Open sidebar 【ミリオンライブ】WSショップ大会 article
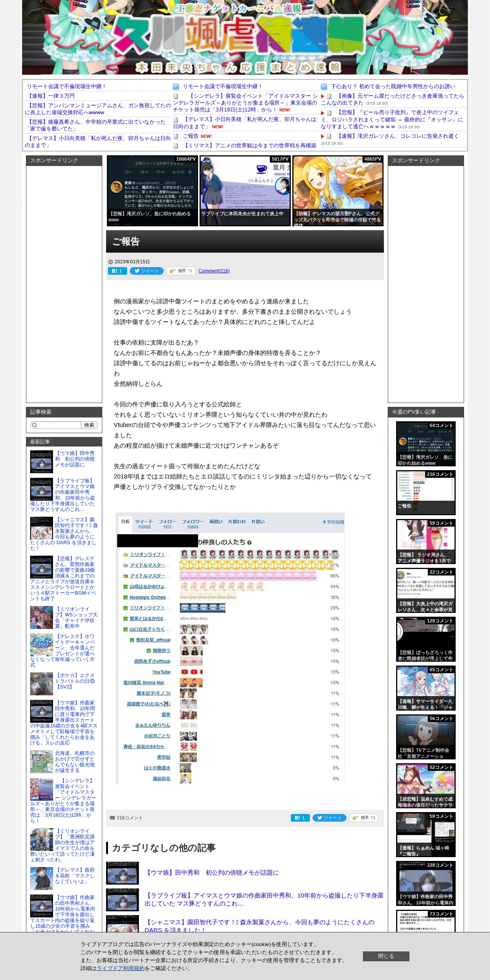Screen dimensions: 490x980 76,617
